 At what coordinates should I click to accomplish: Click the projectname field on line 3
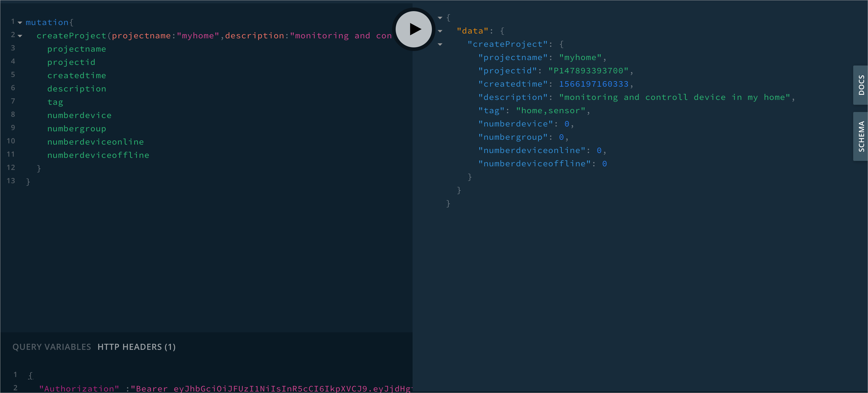[x=76, y=49]
